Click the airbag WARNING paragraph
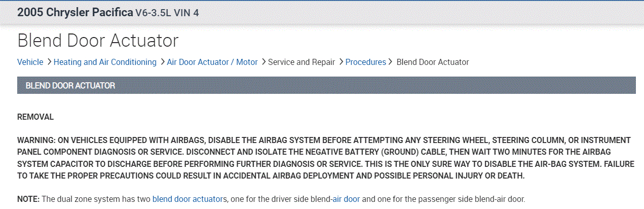Viewport: 644px width, 209px height. pos(324,158)
